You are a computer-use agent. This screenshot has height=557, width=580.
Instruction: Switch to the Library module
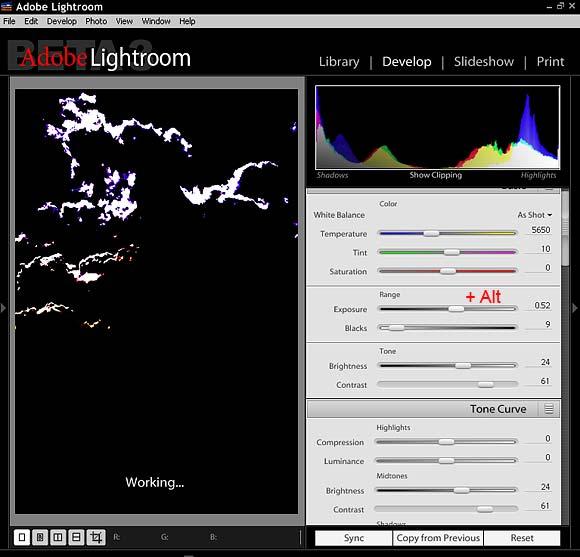pos(339,61)
